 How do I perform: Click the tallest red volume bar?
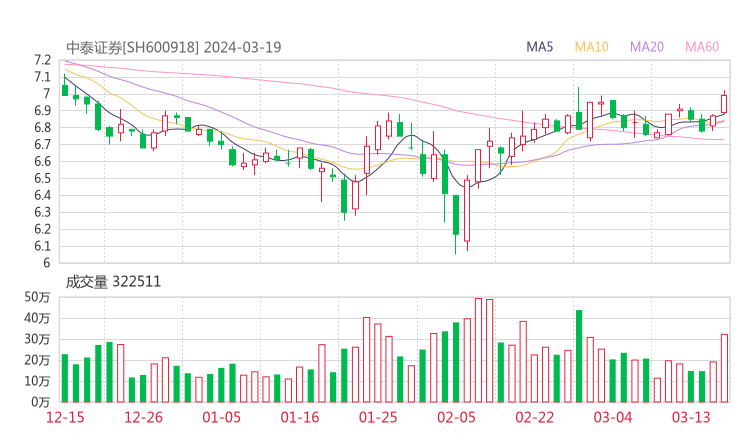[478, 350]
